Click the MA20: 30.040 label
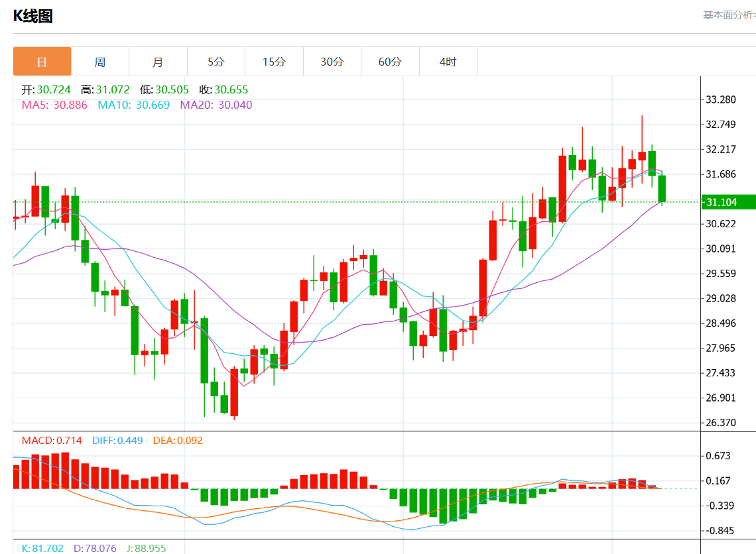756x554 pixels. coord(216,105)
